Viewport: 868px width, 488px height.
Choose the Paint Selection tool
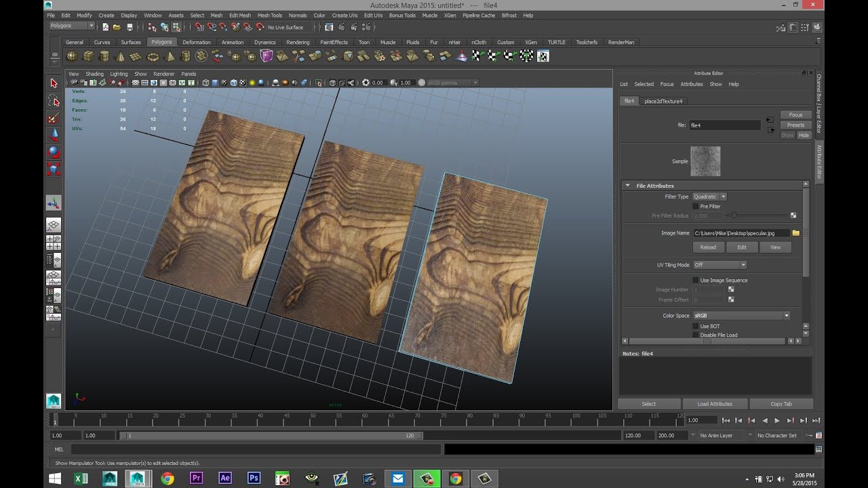(x=54, y=118)
